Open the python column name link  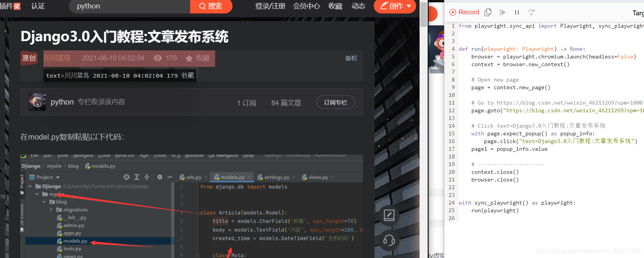[x=62, y=102]
